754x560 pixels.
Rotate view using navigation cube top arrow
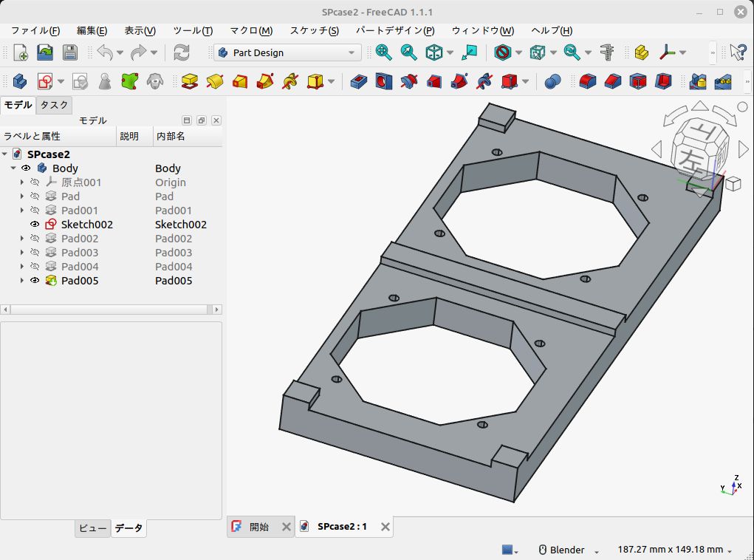click(700, 106)
